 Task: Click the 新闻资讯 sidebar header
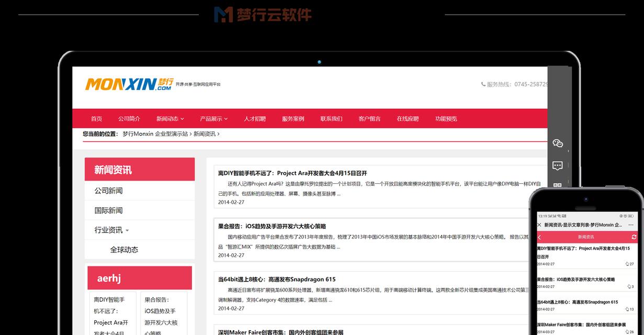click(140, 170)
